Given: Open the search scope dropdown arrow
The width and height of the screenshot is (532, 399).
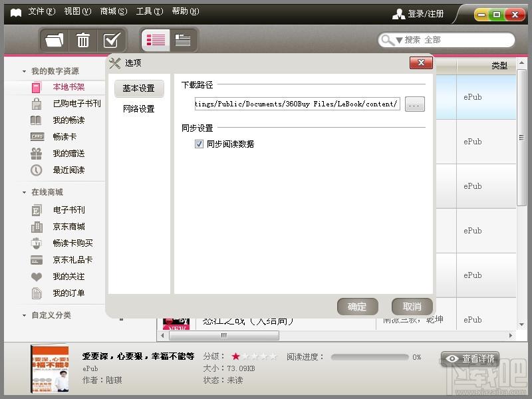Looking at the screenshot, I should (399, 41).
